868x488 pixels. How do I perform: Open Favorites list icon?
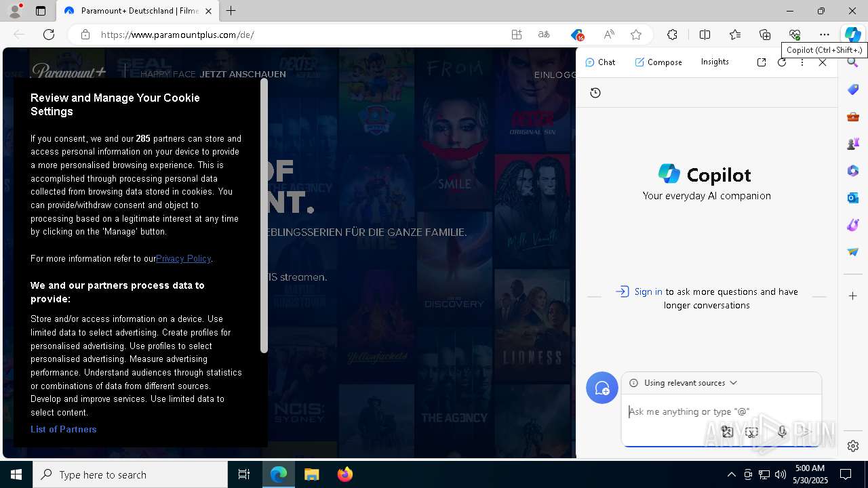735,35
